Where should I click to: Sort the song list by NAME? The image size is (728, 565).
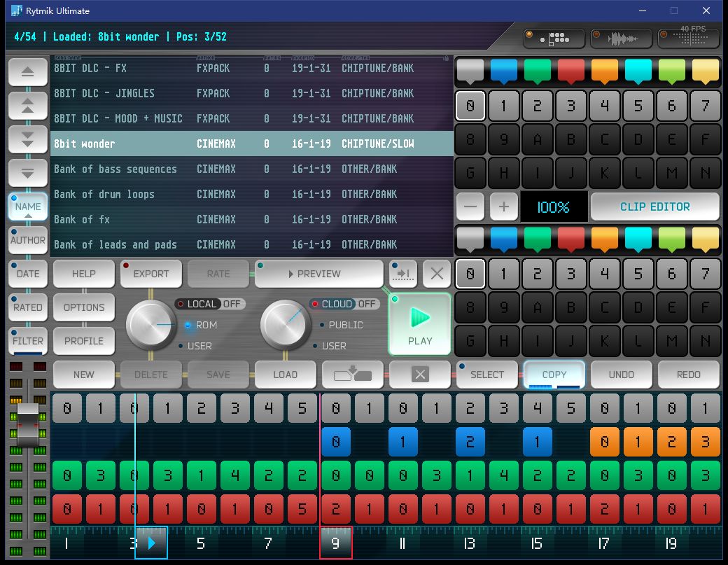pos(28,207)
